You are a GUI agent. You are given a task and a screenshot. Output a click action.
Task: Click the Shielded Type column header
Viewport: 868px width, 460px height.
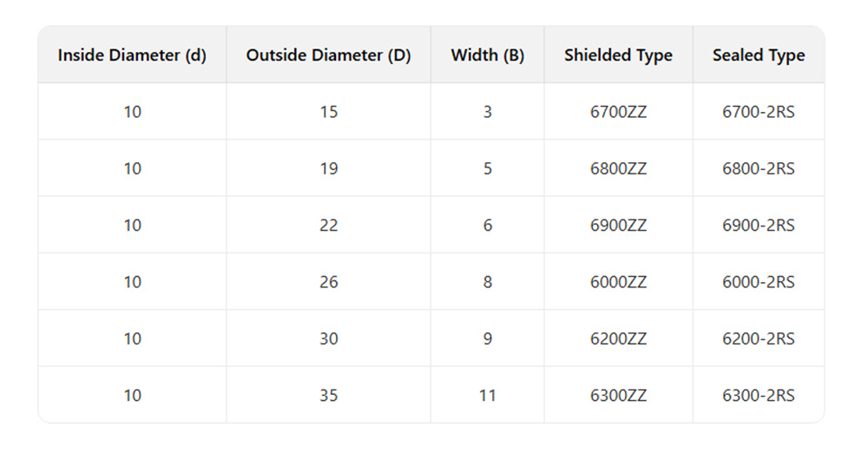pyautogui.click(x=618, y=56)
